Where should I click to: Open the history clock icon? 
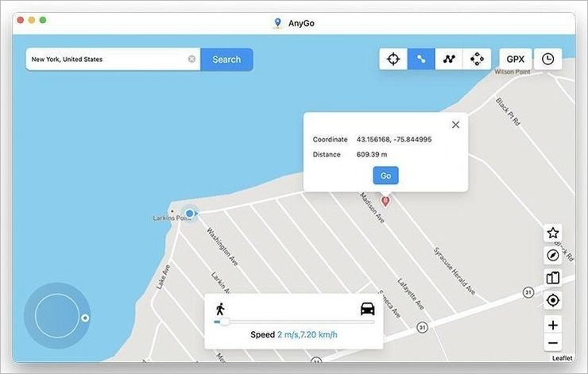click(548, 60)
